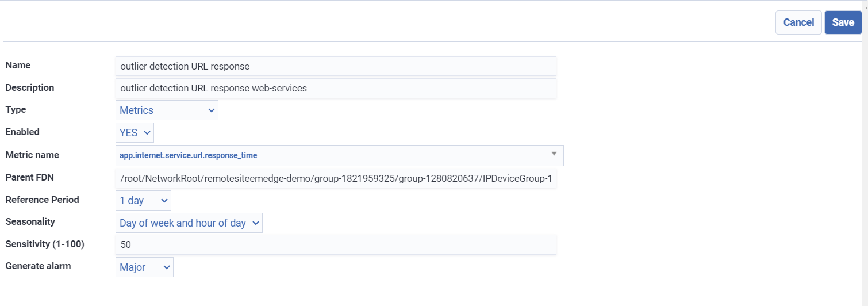Click the "Description" field label text
868x306 pixels.
(x=30, y=88)
